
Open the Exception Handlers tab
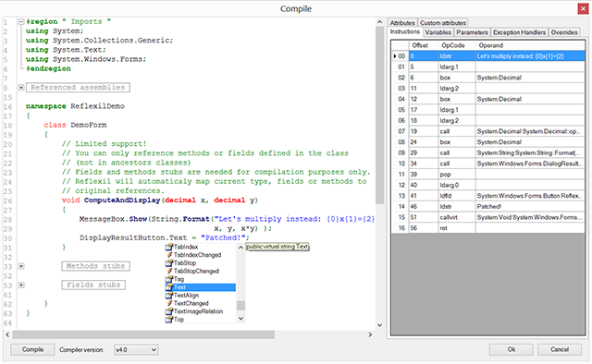[x=519, y=32]
